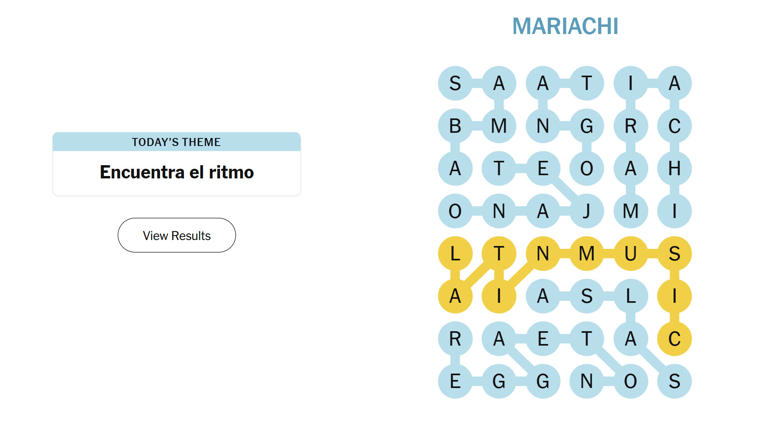This screenshot has width=768, height=432.
Task: Click the yellow letter S tile
Action: click(x=674, y=254)
